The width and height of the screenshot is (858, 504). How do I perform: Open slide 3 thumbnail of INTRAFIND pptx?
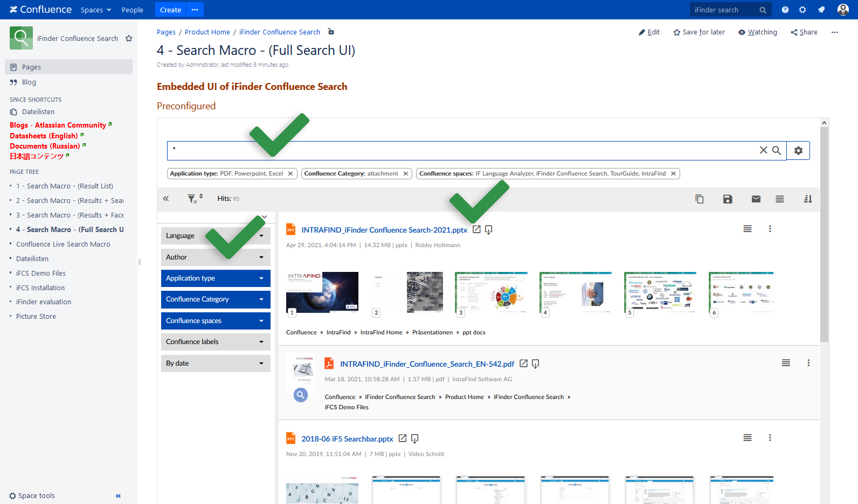491,293
